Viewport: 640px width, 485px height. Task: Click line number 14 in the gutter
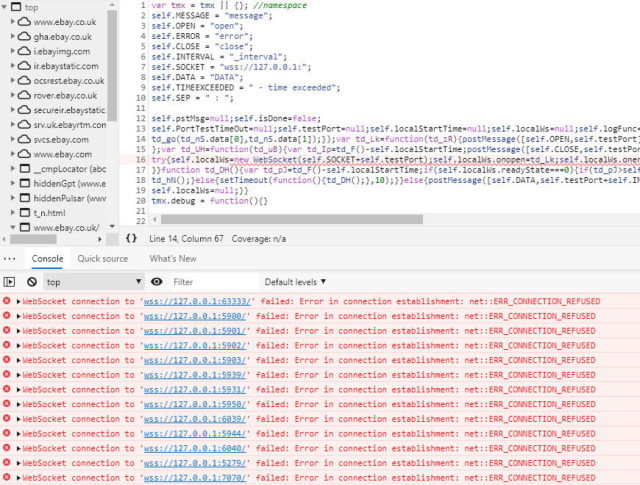(140, 139)
